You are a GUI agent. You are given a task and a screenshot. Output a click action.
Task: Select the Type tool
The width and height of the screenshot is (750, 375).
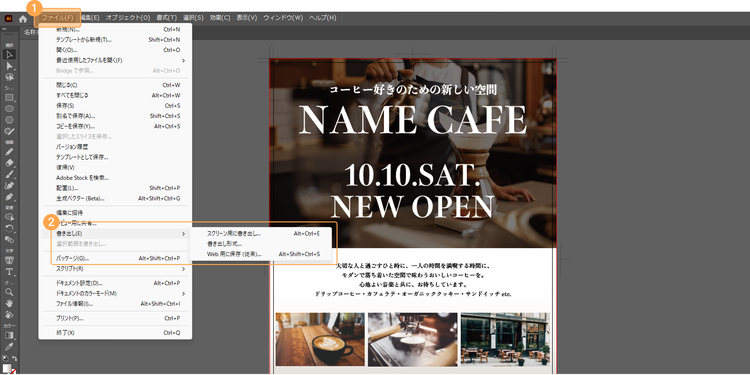pos(9,271)
